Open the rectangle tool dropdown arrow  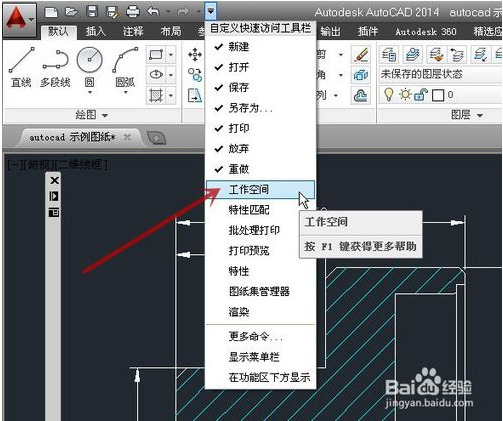pos(171,54)
